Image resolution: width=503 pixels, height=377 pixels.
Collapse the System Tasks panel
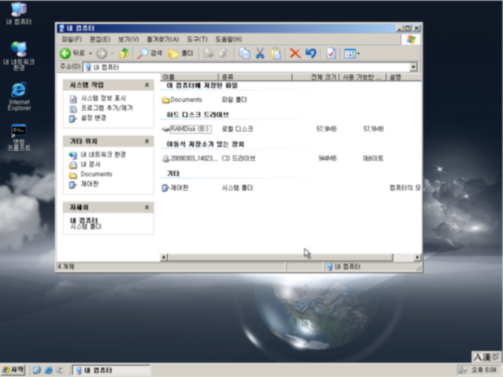147,85
